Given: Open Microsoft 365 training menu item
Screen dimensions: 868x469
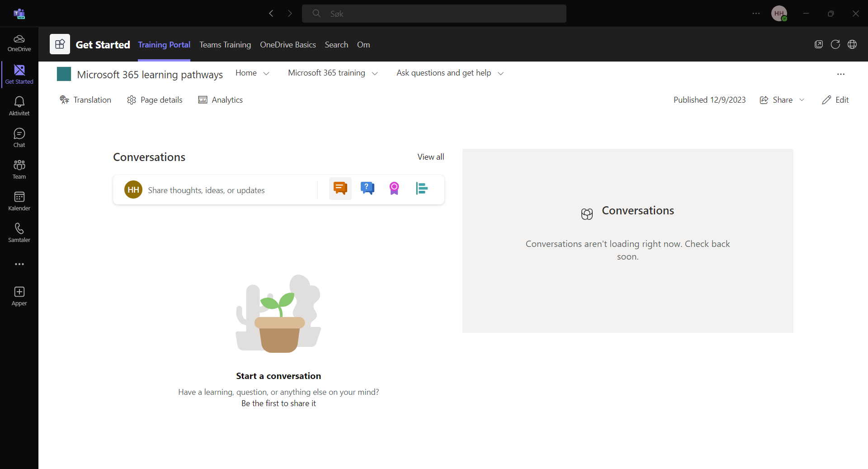Looking at the screenshot, I should [x=326, y=73].
